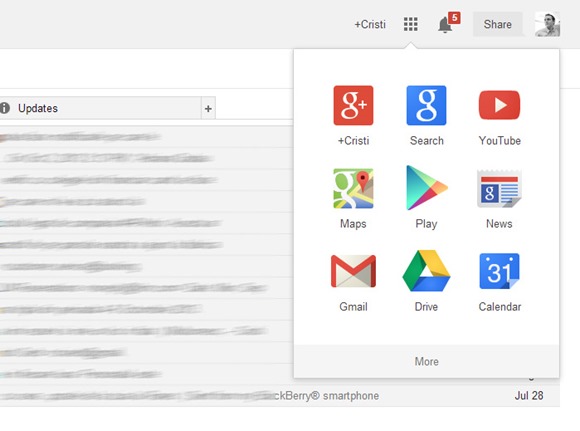Click the BlackBerry smartphone message text

click(326, 396)
